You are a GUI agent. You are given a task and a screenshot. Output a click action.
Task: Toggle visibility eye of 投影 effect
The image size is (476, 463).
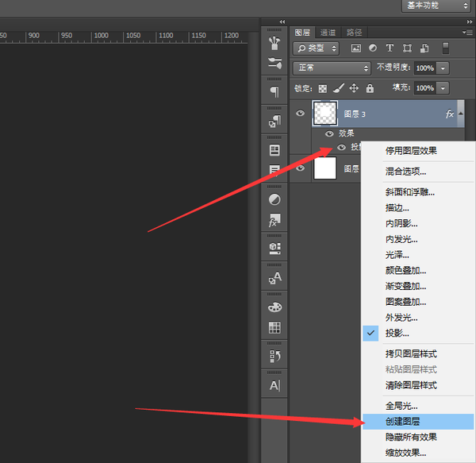click(x=341, y=148)
